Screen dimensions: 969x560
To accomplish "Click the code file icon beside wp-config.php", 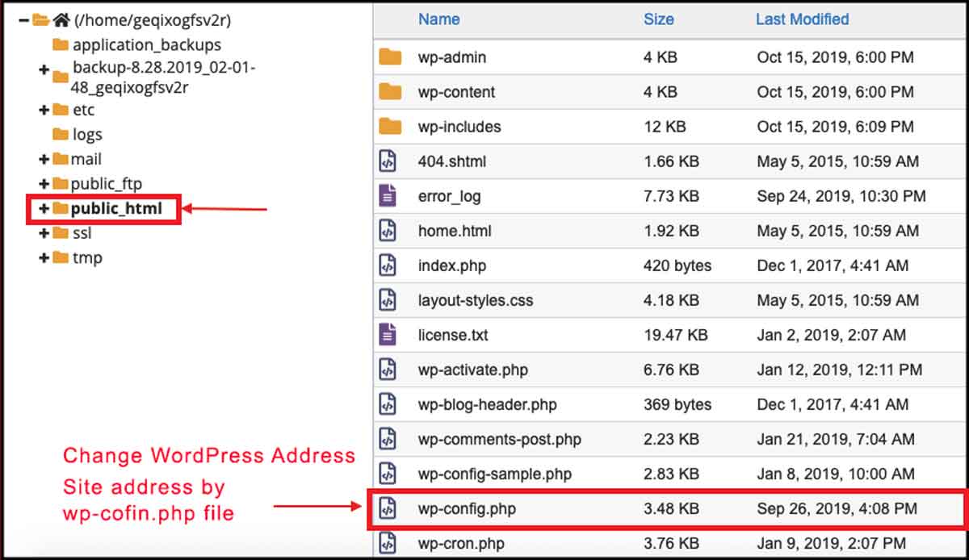I will (388, 508).
